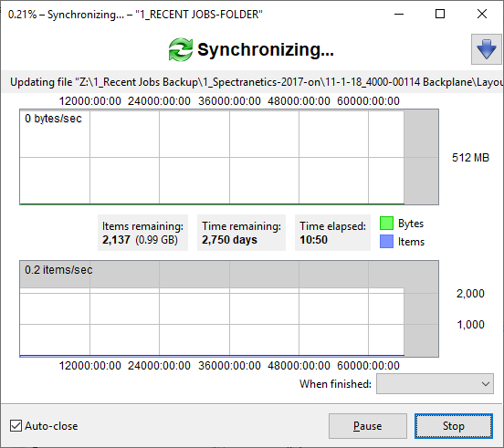Toggle the Auto-close checkbox
Viewport: 504px width, 448px height.
coord(16,426)
